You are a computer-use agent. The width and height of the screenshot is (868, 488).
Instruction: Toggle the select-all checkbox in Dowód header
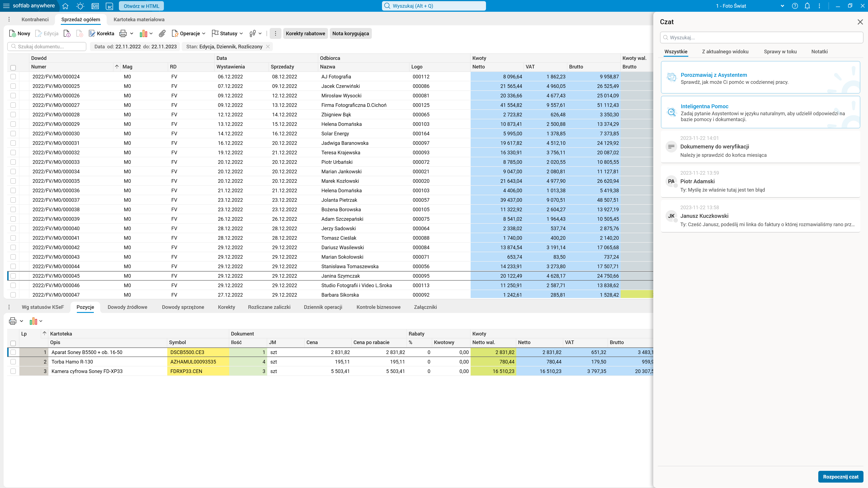coord(13,67)
